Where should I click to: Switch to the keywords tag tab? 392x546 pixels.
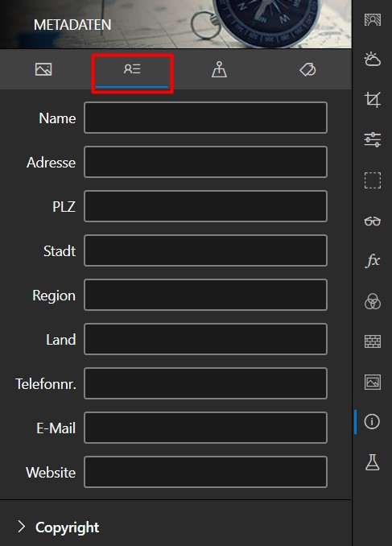(307, 69)
